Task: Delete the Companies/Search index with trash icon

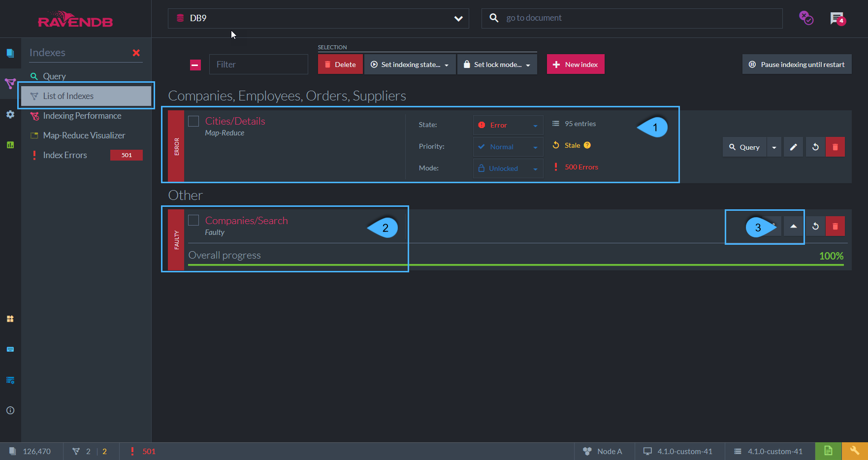Action: tap(835, 226)
